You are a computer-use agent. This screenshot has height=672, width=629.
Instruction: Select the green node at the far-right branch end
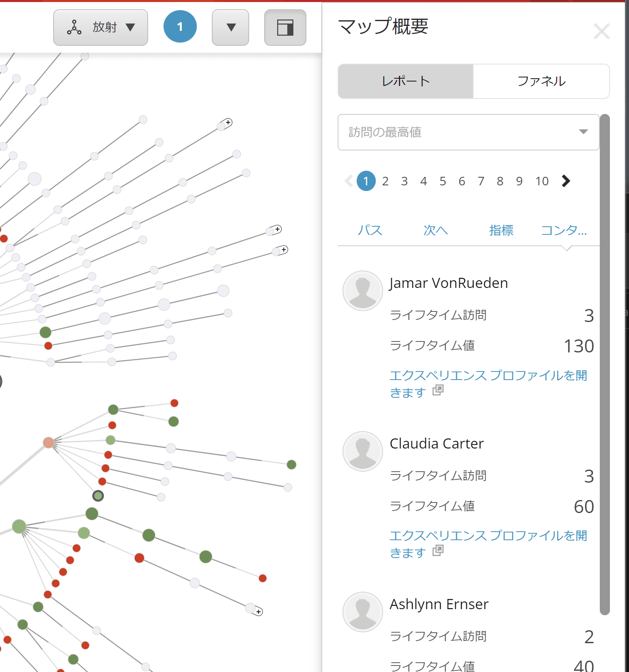click(x=291, y=464)
